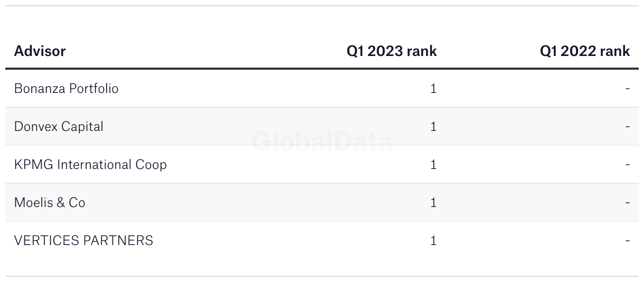Select the Bonanza Portfolio advisor name
644x282 pixels.
tap(67, 88)
